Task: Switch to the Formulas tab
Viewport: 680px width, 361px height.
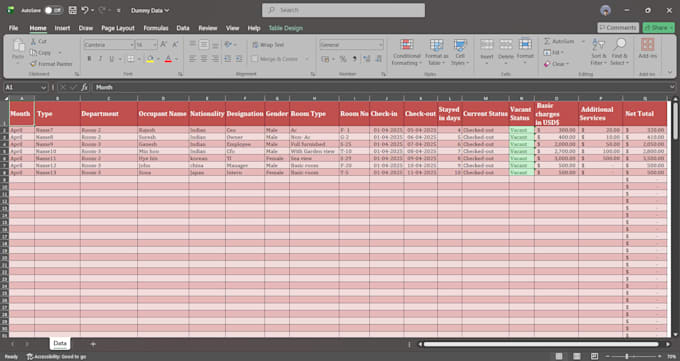Action: click(x=156, y=28)
